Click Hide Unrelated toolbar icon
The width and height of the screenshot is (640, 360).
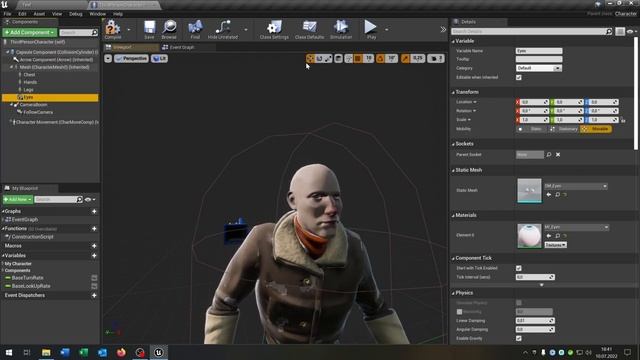pyautogui.click(x=223, y=30)
